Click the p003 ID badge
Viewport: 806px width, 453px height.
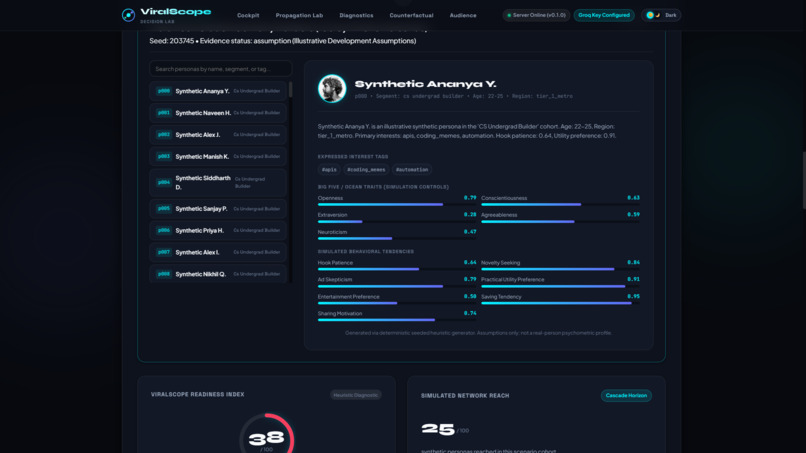tap(163, 156)
